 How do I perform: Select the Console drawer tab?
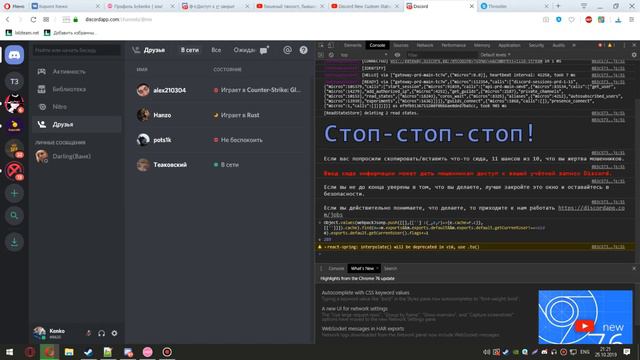point(336,269)
